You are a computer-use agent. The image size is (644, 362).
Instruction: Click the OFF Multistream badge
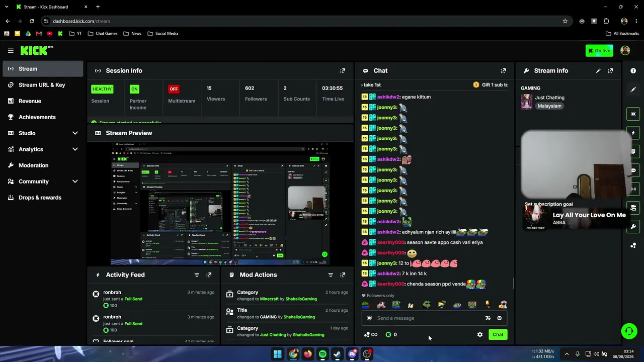click(174, 89)
